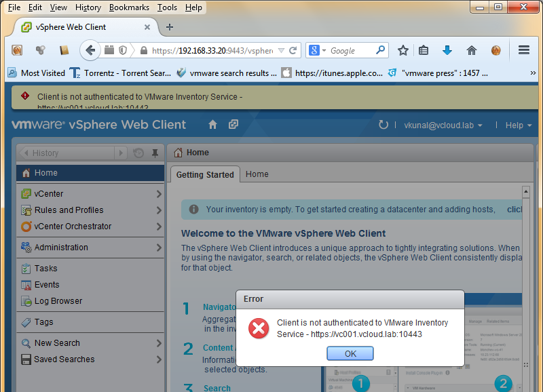Reload the page with refresh button
This screenshot has width=543, height=392.
(293, 50)
